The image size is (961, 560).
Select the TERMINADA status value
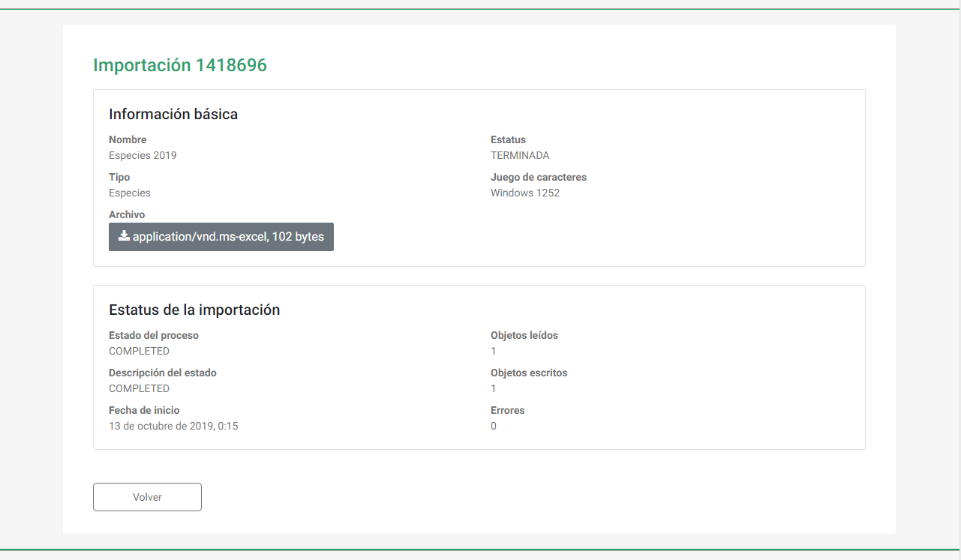(520, 155)
